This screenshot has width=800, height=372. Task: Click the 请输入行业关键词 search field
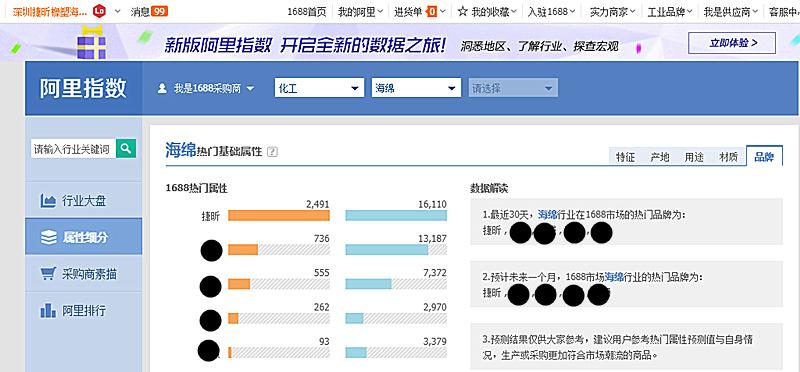coord(73,149)
